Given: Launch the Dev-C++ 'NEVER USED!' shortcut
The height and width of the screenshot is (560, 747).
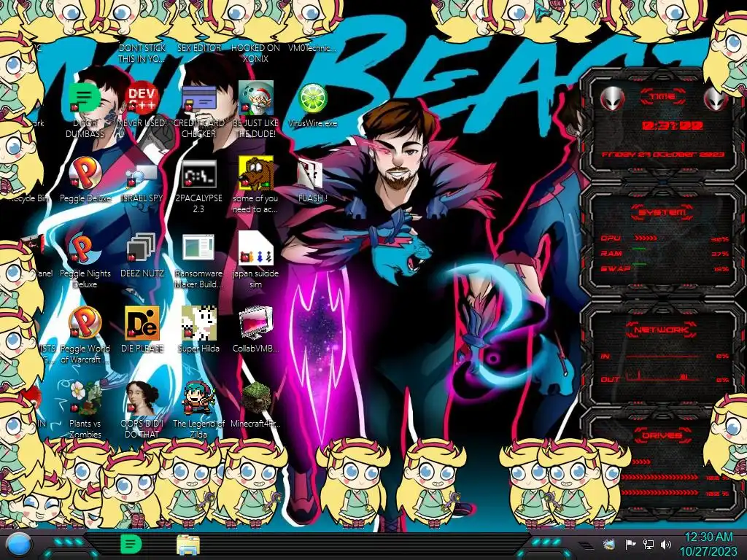Looking at the screenshot, I should (x=142, y=98).
